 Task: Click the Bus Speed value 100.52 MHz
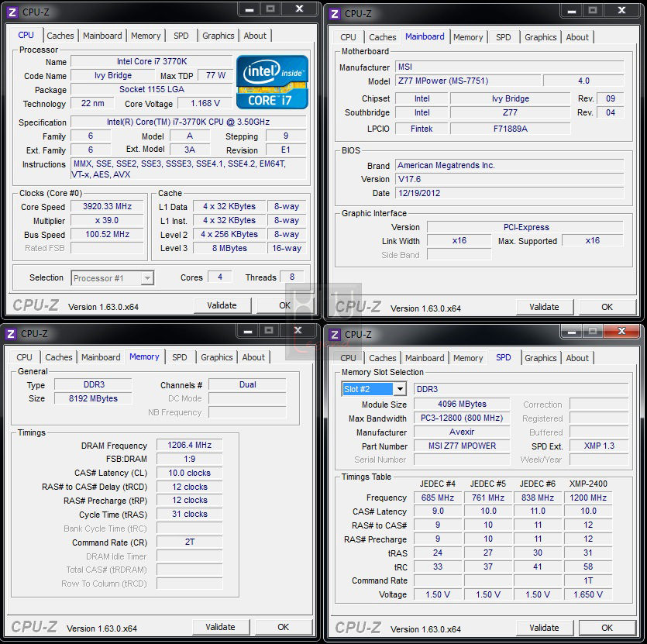(107, 235)
